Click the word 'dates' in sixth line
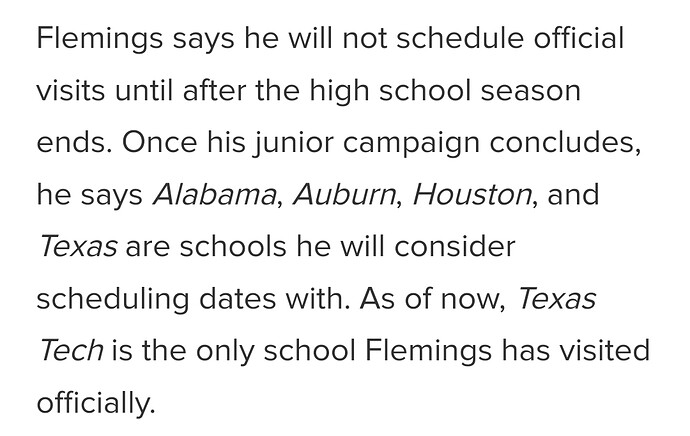Viewport: 690px width, 436px height. pyautogui.click(x=237, y=299)
